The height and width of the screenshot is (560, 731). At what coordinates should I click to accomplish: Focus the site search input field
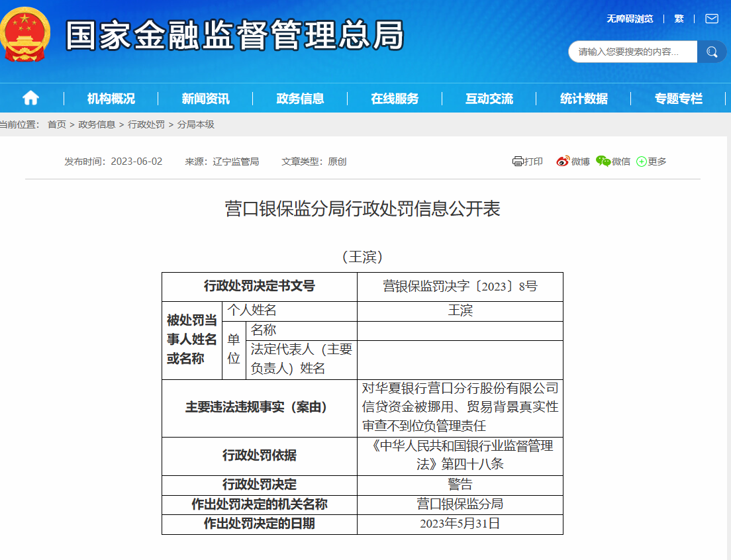click(632, 52)
